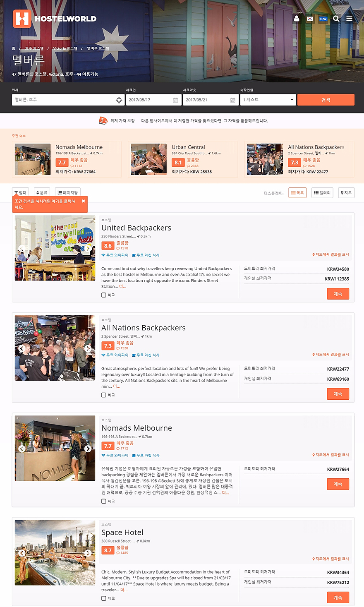
Task: Tick the compare checkbox for All Nations Backpackers
Action: point(104,395)
